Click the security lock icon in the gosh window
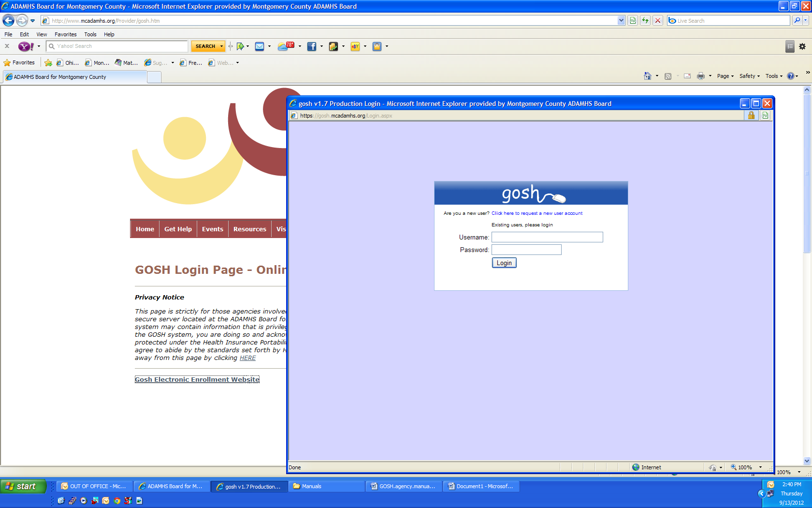Screen dimensions: 812x508 tap(751, 115)
